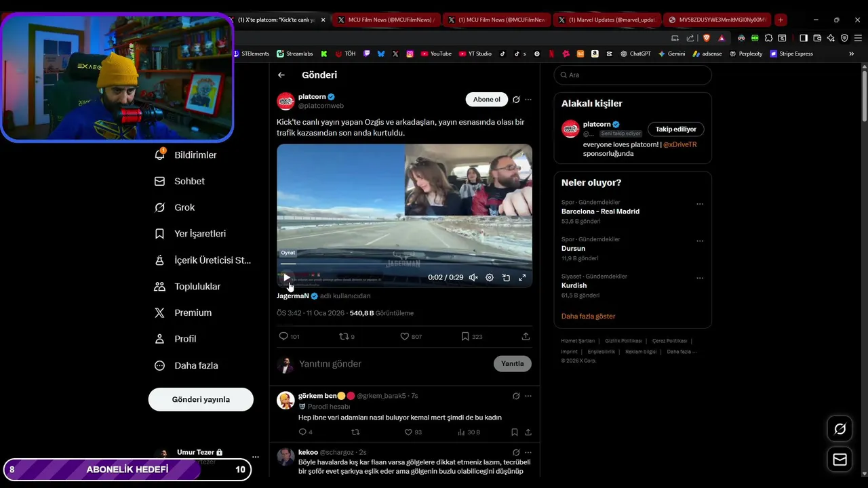Image resolution: width=868 pixels, height=488 pixels.
Task: Click the Brave Shields lion icon
Action: 707,38
